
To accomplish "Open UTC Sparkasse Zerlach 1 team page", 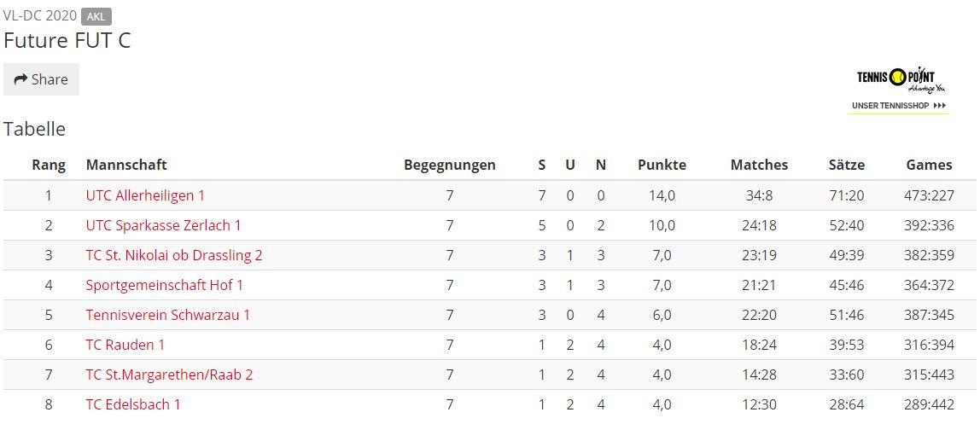I will tap(163, 225).
